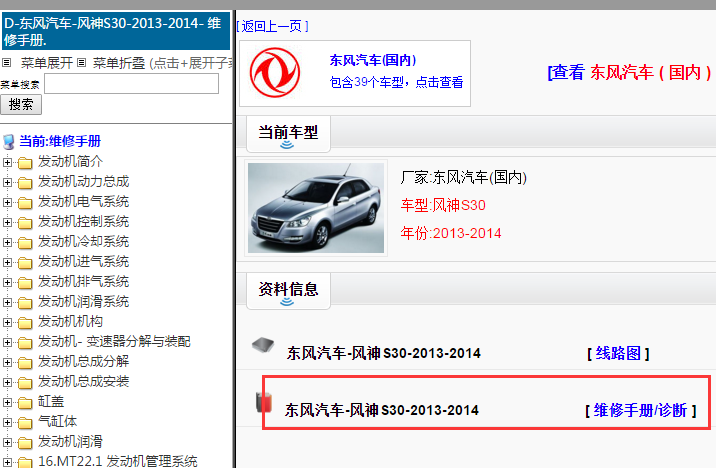The image size is (716, 468).
Task: Expand the 发动机总成分解 tree node
Action: pyautogui.click(x=7, y=363)
